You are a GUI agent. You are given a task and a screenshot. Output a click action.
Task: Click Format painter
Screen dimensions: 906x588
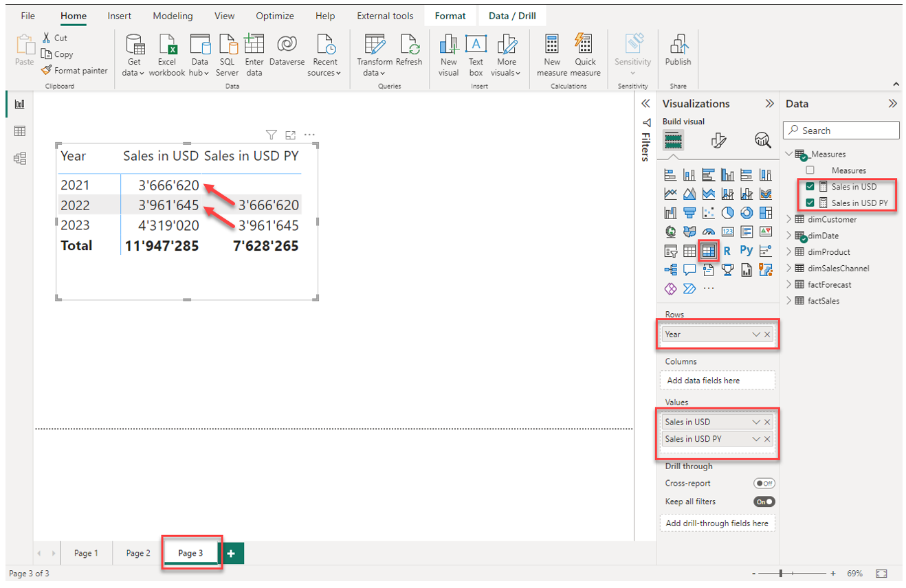74,70
